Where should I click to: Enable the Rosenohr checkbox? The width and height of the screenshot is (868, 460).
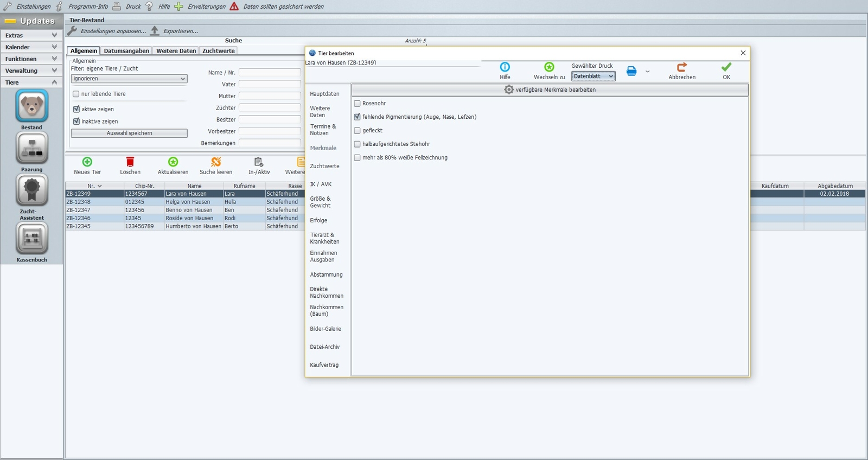pos(357,103)
